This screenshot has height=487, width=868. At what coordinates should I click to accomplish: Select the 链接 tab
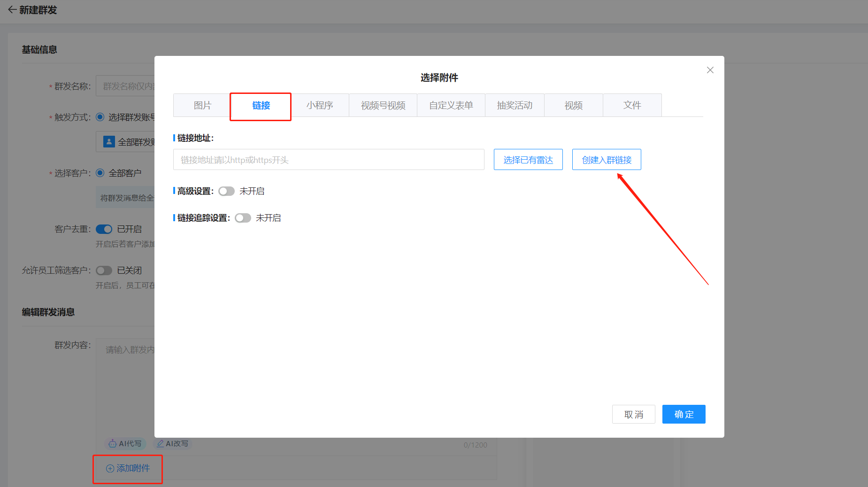pyautogui.click(x=261, y=105)
